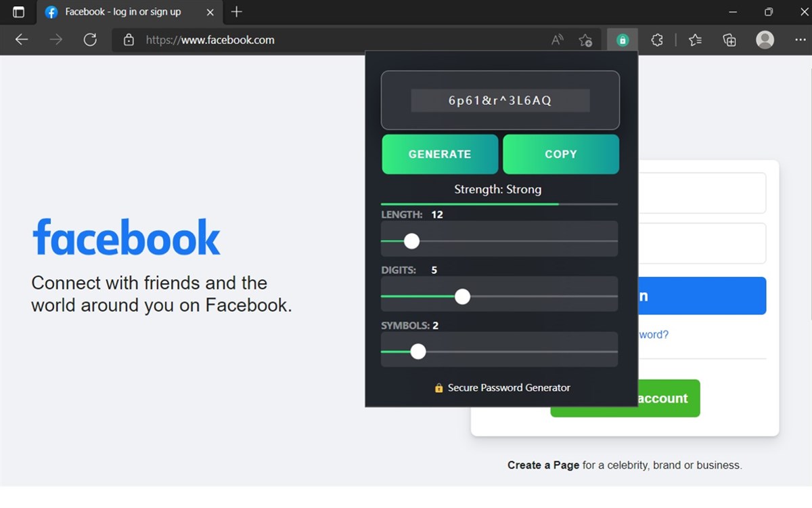Click the Strength: Strong label
This screenshot has height=508, width=812.
point(498,189)
